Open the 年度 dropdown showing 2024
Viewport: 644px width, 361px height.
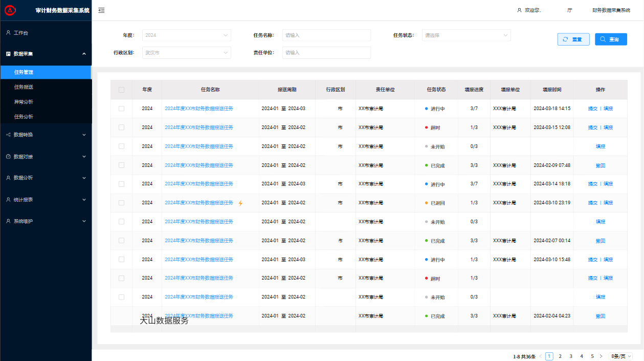click(187, 35)
